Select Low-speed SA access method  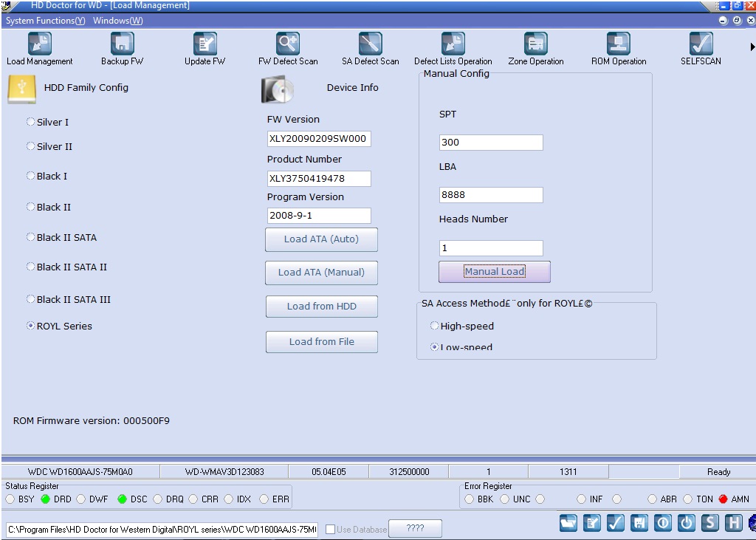pos(434,347)
